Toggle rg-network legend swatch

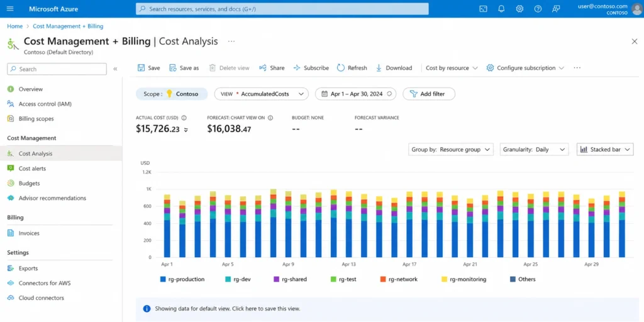click(x=383, y=279)
